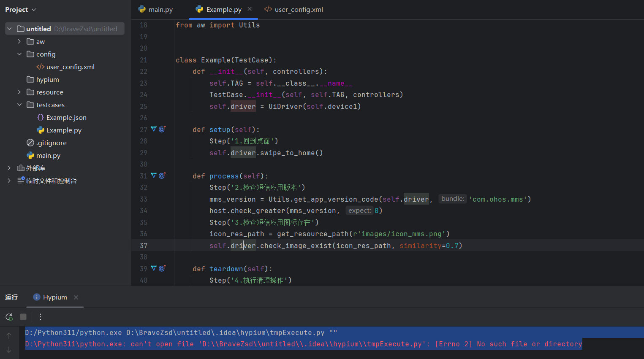Expand the 外部库 node
The width and height of the screenshot is (644, 359).
[x=9, y=168]
